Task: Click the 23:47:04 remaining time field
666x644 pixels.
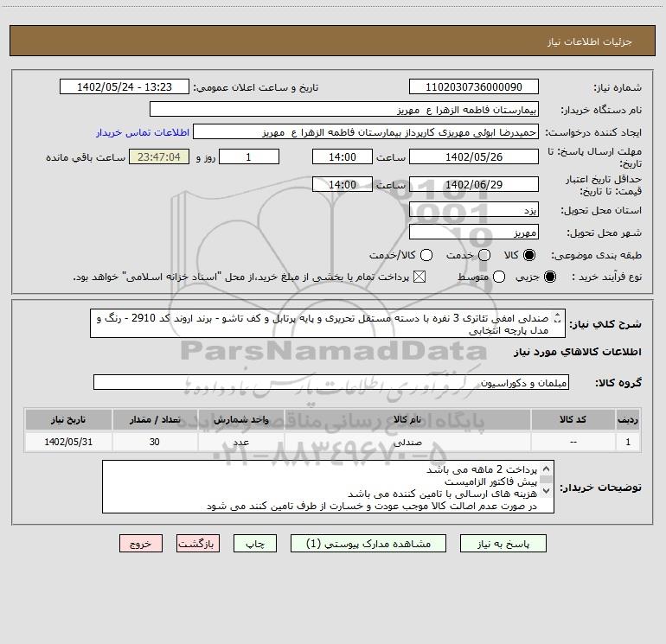Action: point(159,156)
